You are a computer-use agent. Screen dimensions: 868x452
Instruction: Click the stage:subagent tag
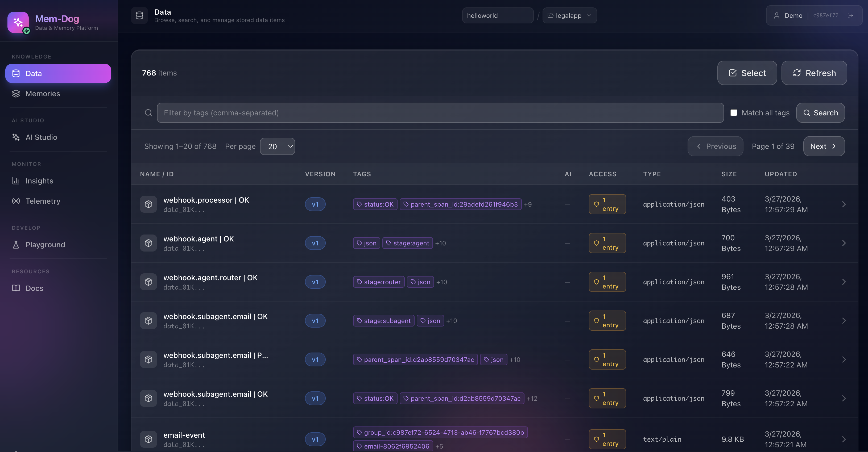[383, 321]
